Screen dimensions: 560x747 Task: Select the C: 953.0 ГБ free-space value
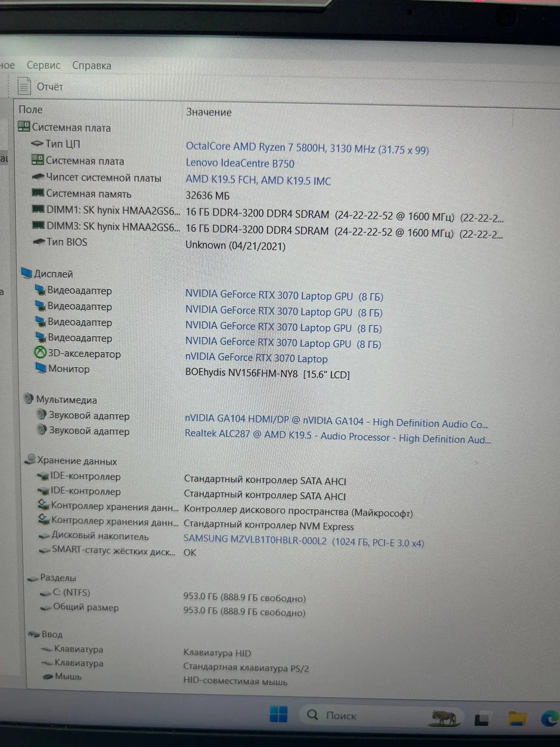(x=245, y=597)
